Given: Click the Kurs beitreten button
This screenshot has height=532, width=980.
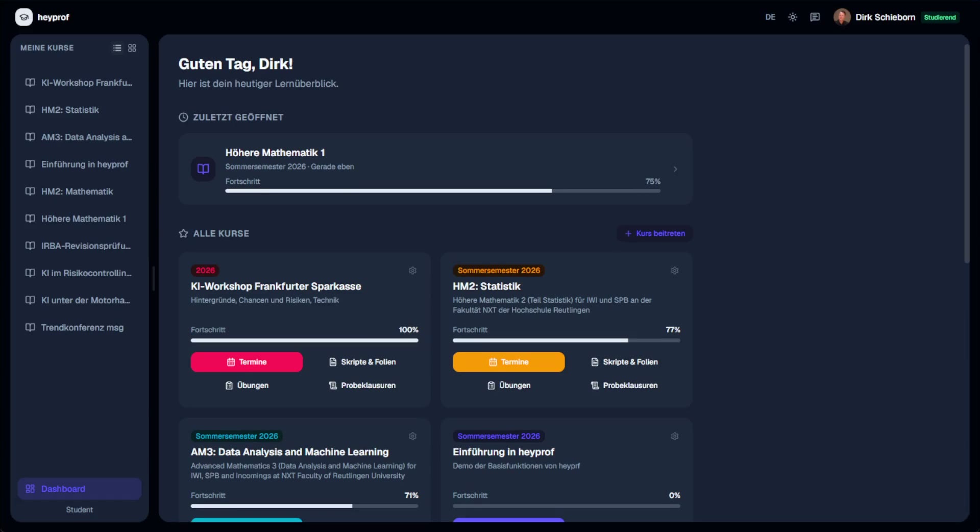Looking at the screenshot, I should (655, 233).
